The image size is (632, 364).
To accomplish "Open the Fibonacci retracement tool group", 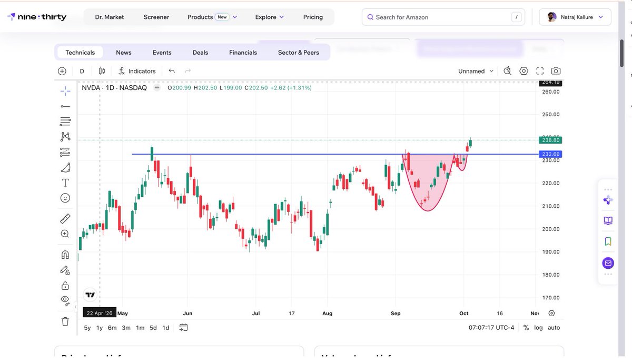I will coord(65,122).
